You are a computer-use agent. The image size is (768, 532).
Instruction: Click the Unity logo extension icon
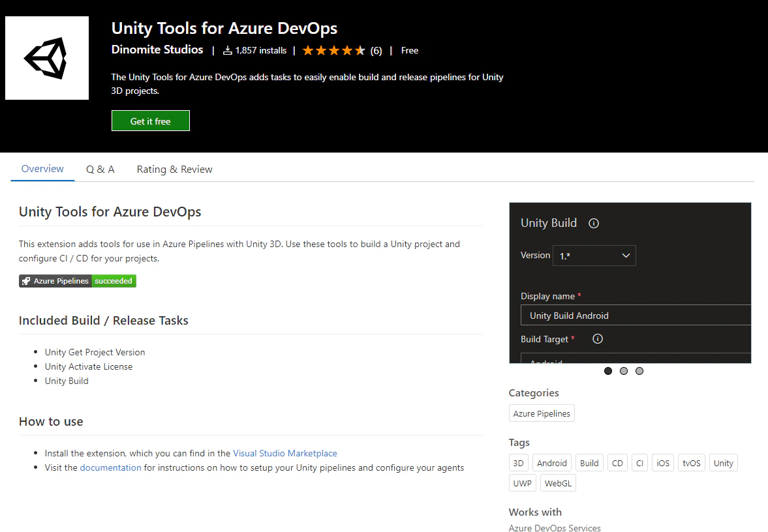47,58
